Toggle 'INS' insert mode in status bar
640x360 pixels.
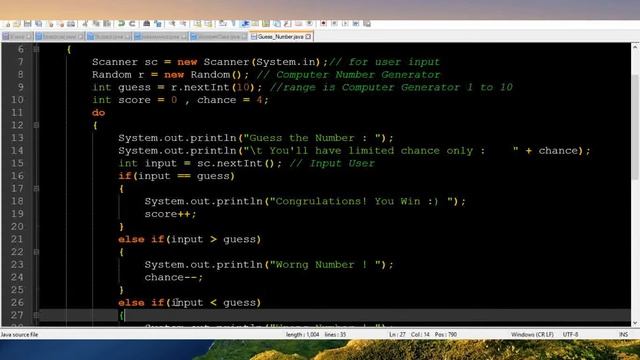pyautogui.click(x=623, y=334)
